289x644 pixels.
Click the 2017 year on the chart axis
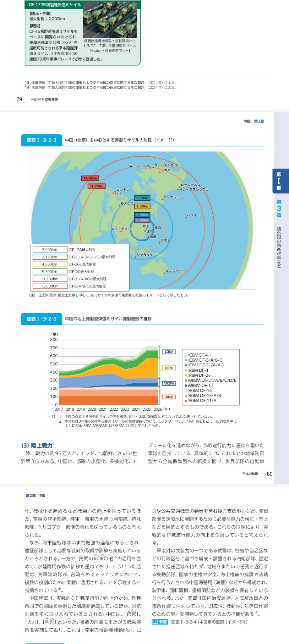(x=59, y=409)
